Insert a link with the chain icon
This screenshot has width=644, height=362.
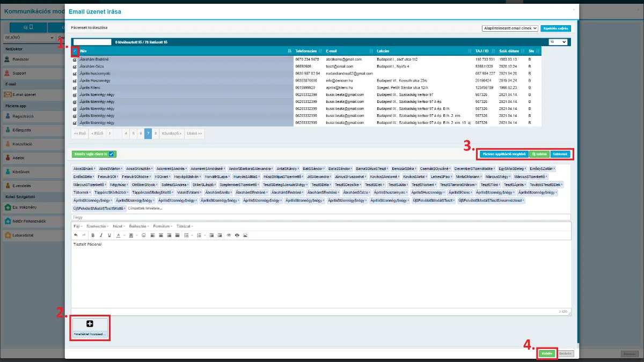click(x=229, y=235)
